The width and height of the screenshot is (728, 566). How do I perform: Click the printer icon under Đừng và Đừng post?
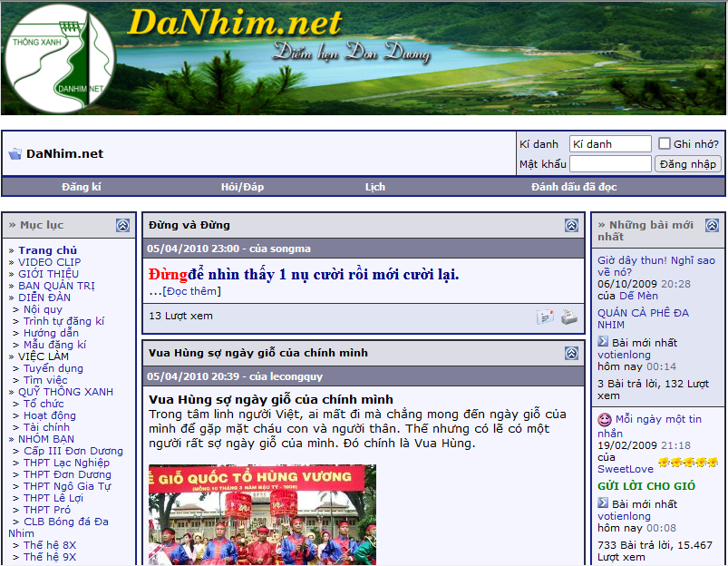(568, 317)
